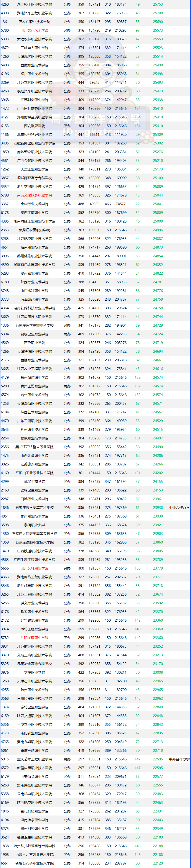This screenshot has height=868, width=191.
Task: Click school name 泉州经贸职业技术学院
Action: tap(35, 699)
